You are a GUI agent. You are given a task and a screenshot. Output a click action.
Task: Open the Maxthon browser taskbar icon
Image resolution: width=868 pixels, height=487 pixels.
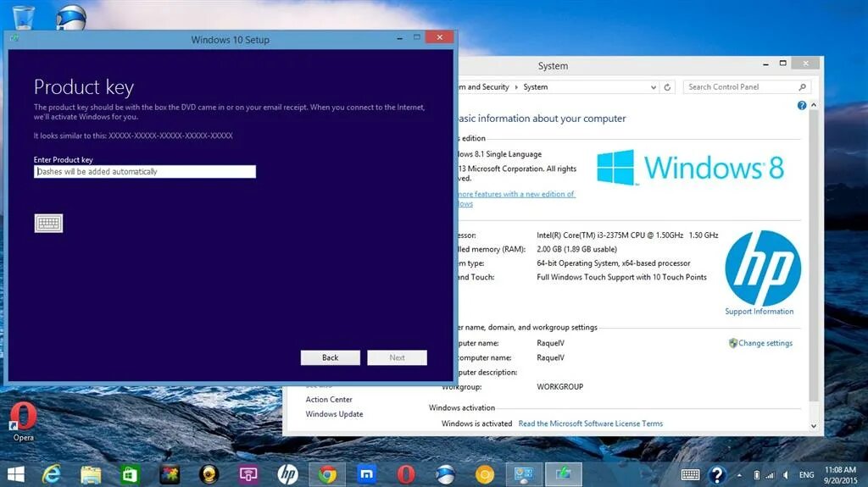(x=366, y=475)
